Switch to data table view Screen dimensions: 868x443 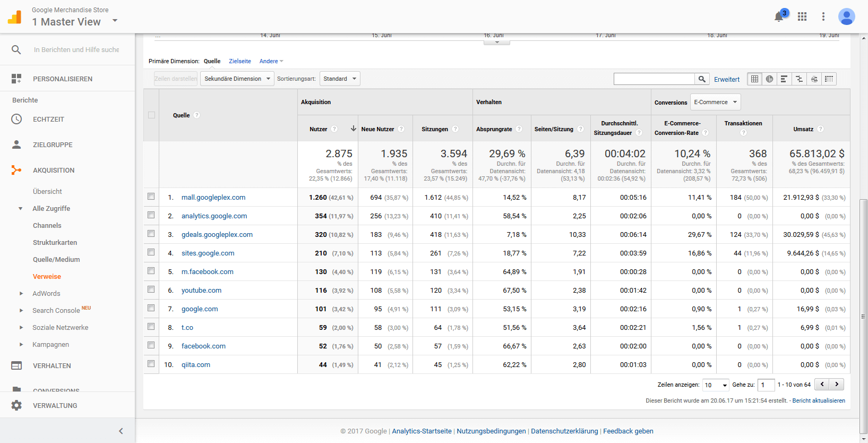(754, 79)
